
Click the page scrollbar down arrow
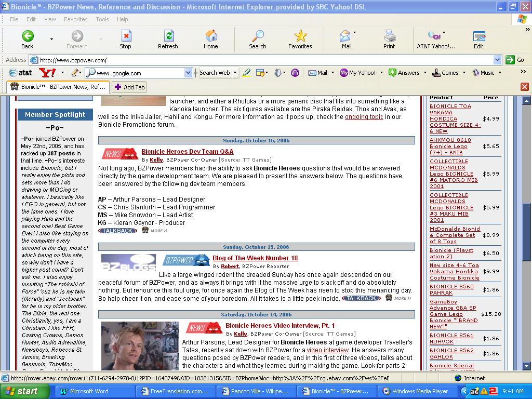526,366
